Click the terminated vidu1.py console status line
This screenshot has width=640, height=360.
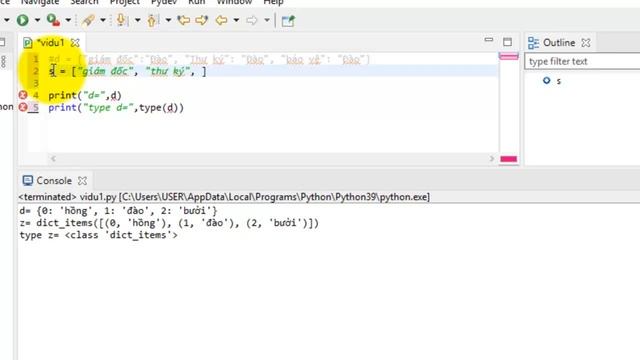(x=224, y=197)
